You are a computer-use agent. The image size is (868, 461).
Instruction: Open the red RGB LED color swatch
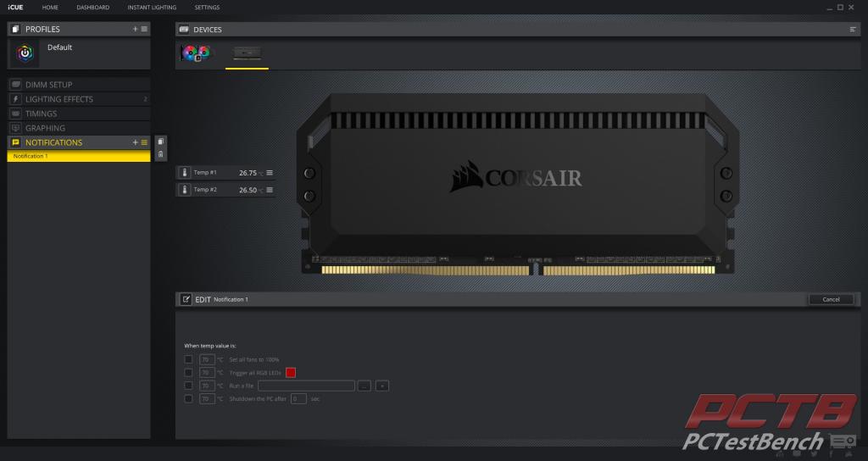click(x=291, y=373)
